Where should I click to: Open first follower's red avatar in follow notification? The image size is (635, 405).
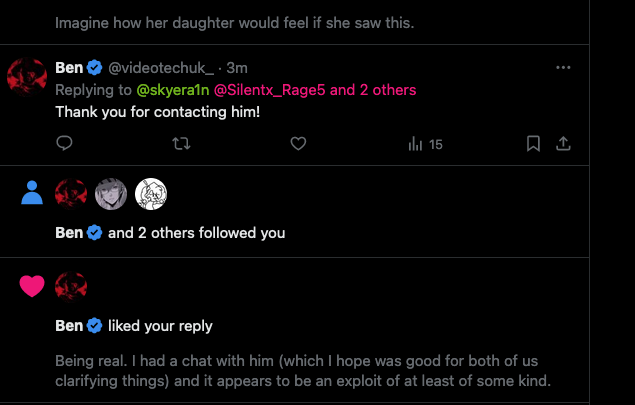point(71,193)
